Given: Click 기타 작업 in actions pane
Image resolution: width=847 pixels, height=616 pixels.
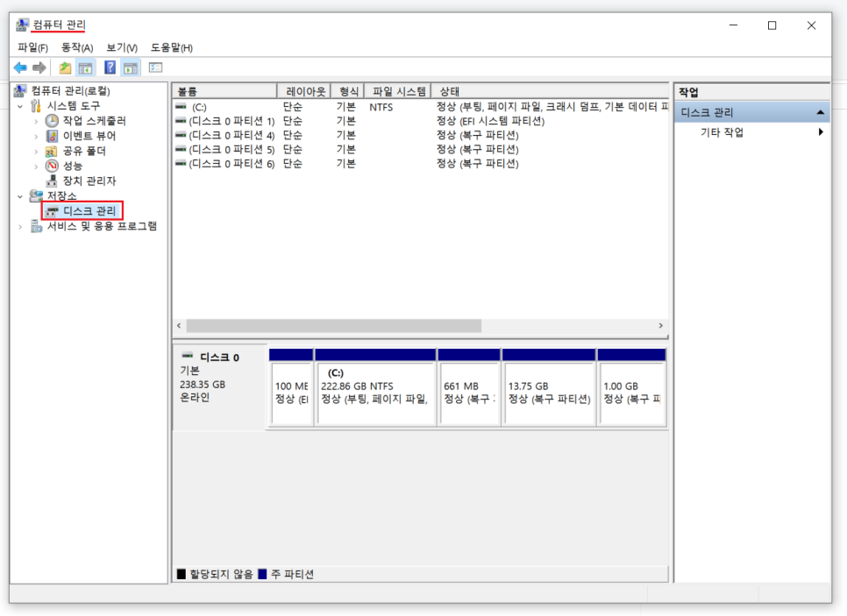Looking at the screenshot, I should (x=722, y=131).
